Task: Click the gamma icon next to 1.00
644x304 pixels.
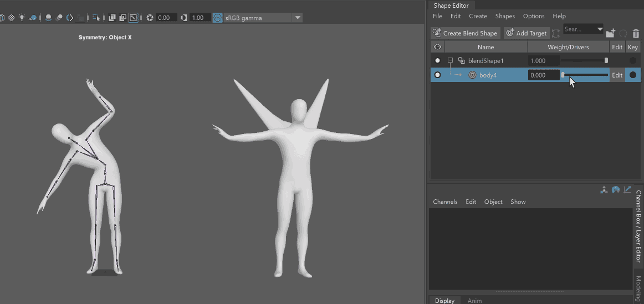Action: (183, 18)
